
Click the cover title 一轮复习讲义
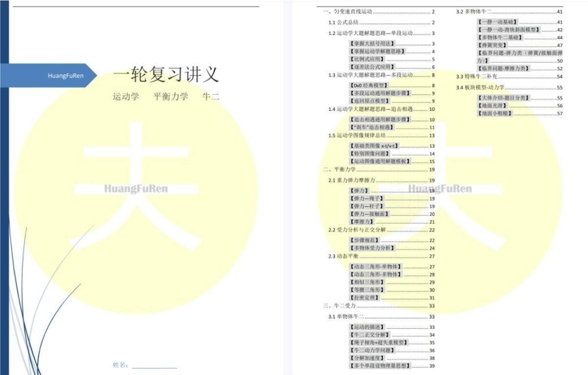coord(166,74)
